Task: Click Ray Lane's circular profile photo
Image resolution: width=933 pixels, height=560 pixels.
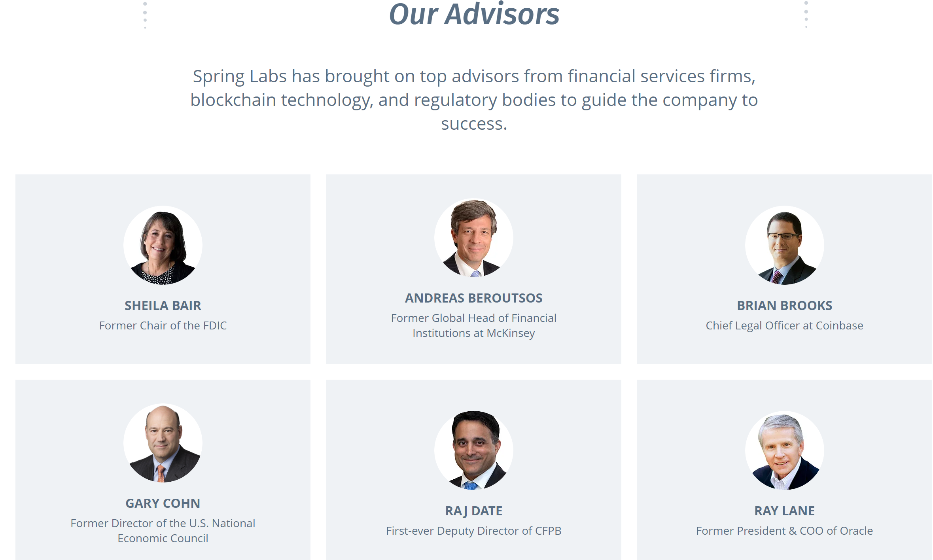Action: (784, 450)
